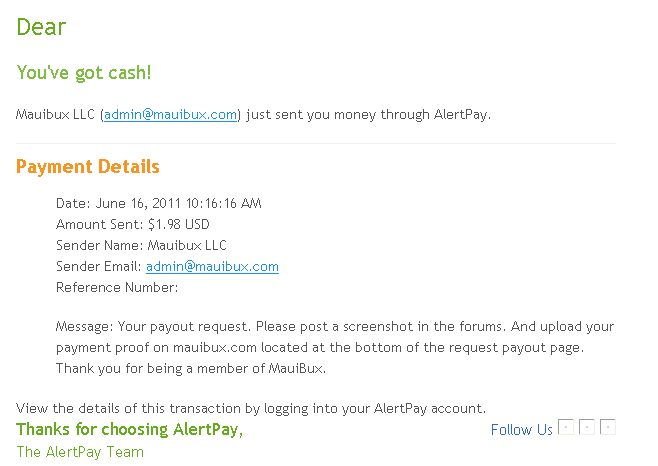Image resolution: width=658 pixels, height=466 pixels.
Task: Open admin@mauibux.com link in intro sentence
Action: pyautogui.click(x=170, y=115)
